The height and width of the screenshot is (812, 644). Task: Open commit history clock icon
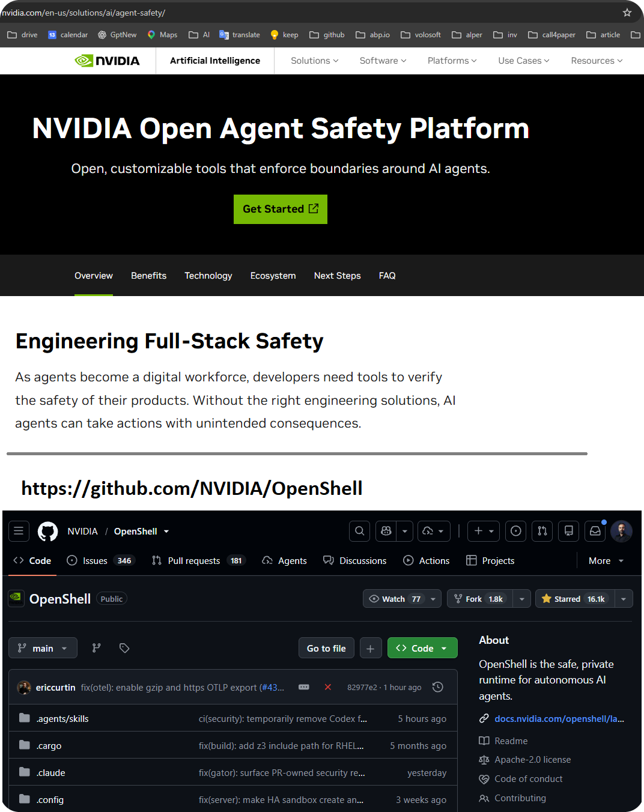(438, 687)
